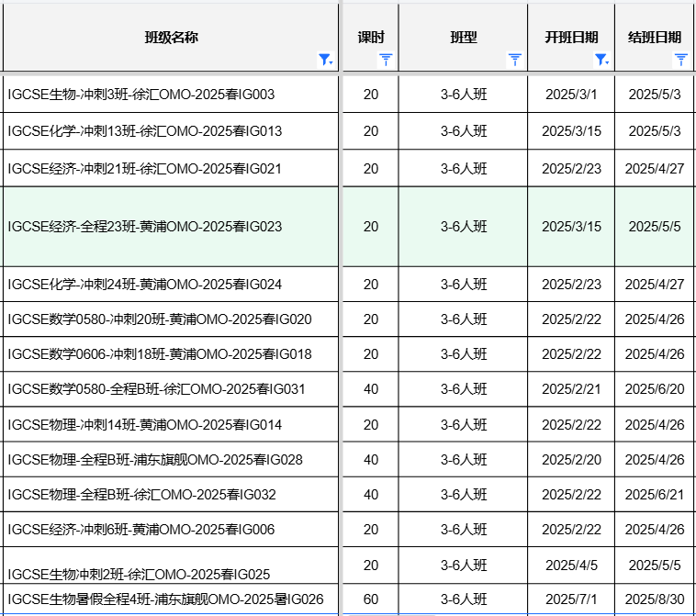Select cell IGCSE数学0580-全程B班-徐汇OMO-2025春IG031
Viewport: 696px width, 616px height.
pos(171,389)
